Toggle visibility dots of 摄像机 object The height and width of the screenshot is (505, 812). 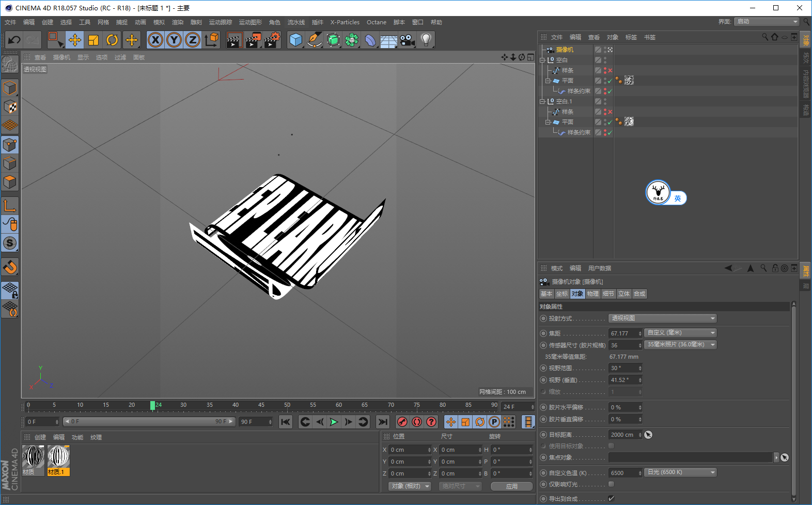coord(605,50)
